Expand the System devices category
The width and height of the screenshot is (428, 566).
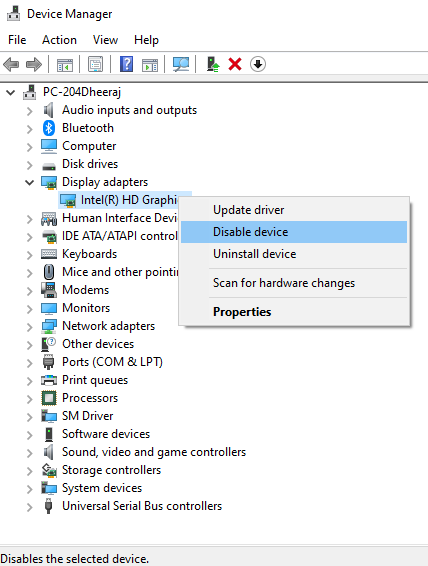click(x=30, y=489)
